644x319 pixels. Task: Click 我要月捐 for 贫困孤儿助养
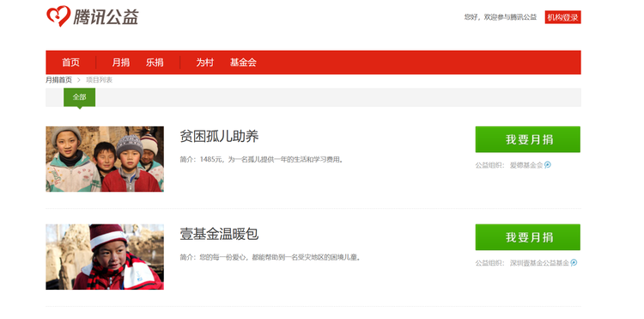click(x=528, y=139)
